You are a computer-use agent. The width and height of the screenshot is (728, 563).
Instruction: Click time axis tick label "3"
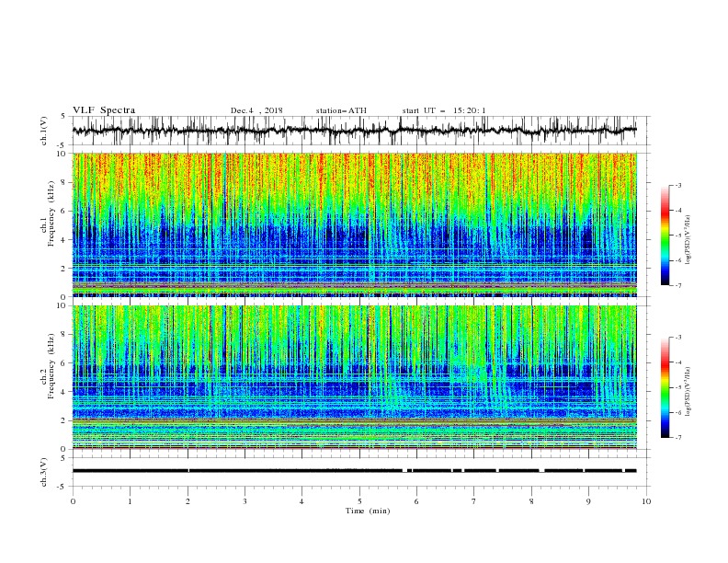coord(245,501)
